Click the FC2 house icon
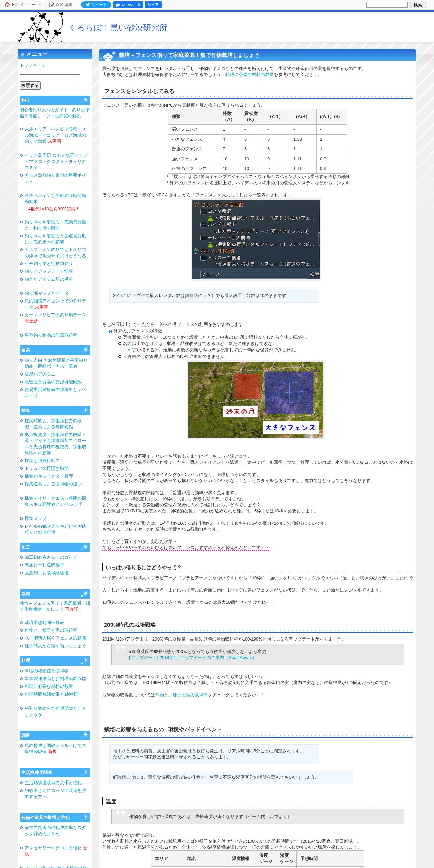434x868 pixels. click(x=7, y=5)
